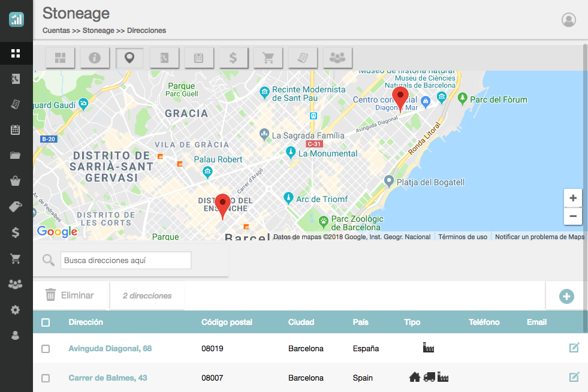Click the truck icon beside Carrer de Balmes, 43
Image resolution: width=588 pixels, height=392 pixels.
point(428,376)
